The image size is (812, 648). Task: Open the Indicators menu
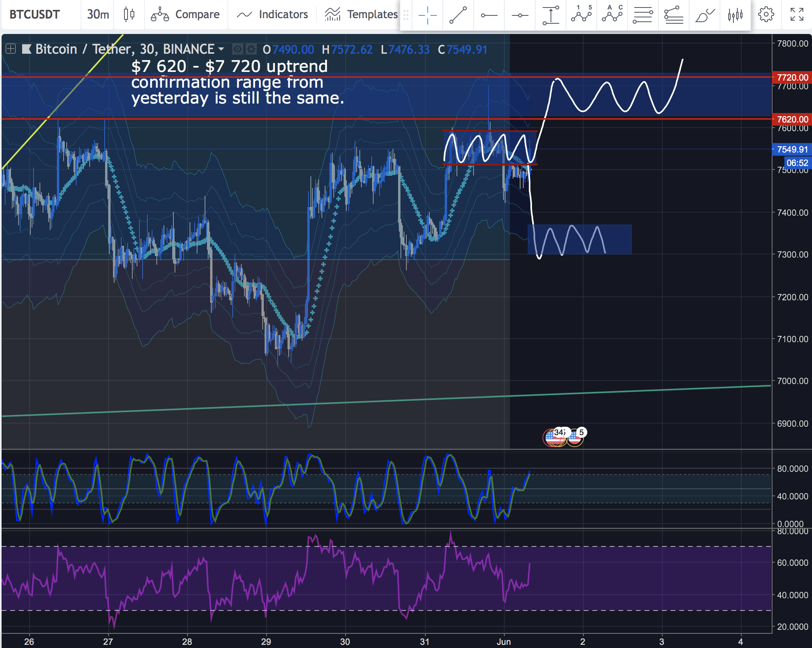coord(272,15)
